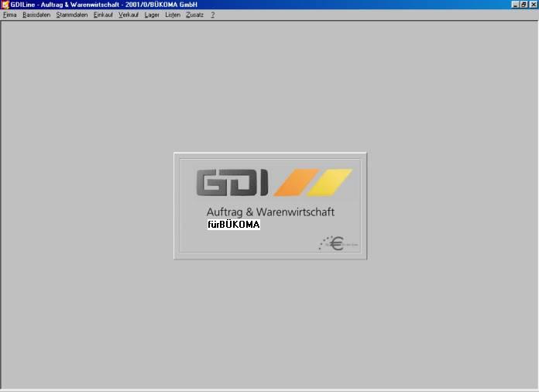Viewport: 539px width, 392px height.
Task: Close the GDILine window
Action: tap(533, 5)
